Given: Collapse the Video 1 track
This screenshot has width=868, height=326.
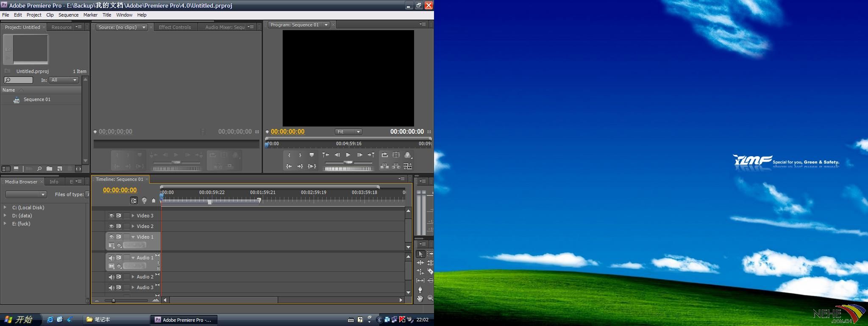Looking at the screenshot, I should (133, 237).
